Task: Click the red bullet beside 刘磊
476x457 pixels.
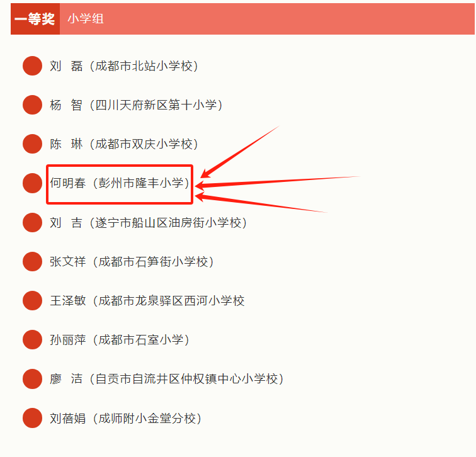Action: (32, 65)
